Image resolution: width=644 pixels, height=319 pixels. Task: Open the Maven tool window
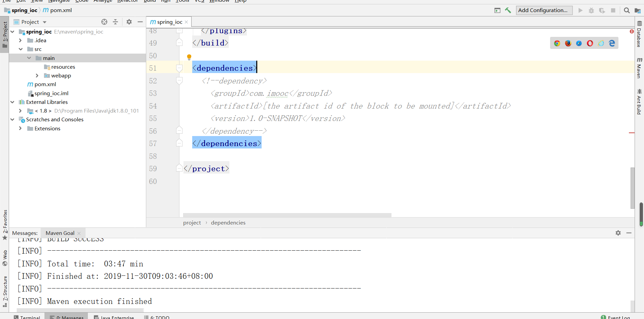point(639,68)
